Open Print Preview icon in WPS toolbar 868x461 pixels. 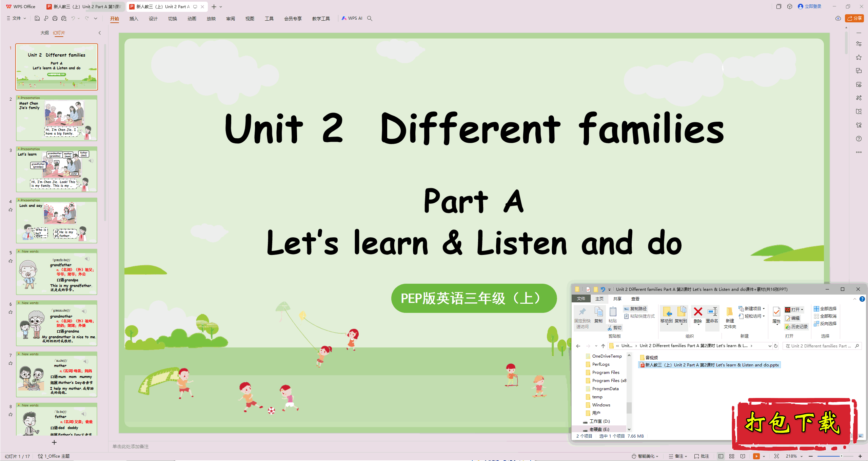[x=64, y=18]
